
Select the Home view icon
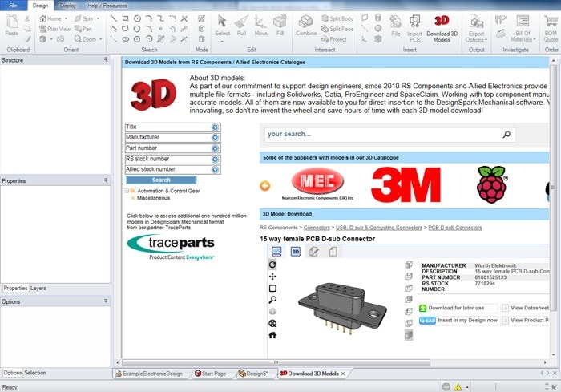42,18
